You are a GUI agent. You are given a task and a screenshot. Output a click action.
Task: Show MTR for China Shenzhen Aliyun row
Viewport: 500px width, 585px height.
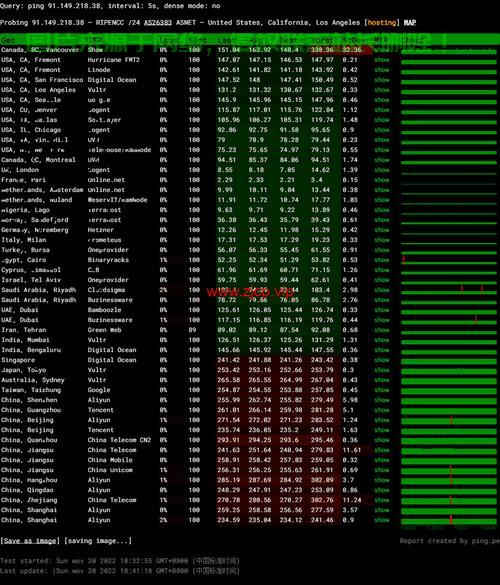382,400
